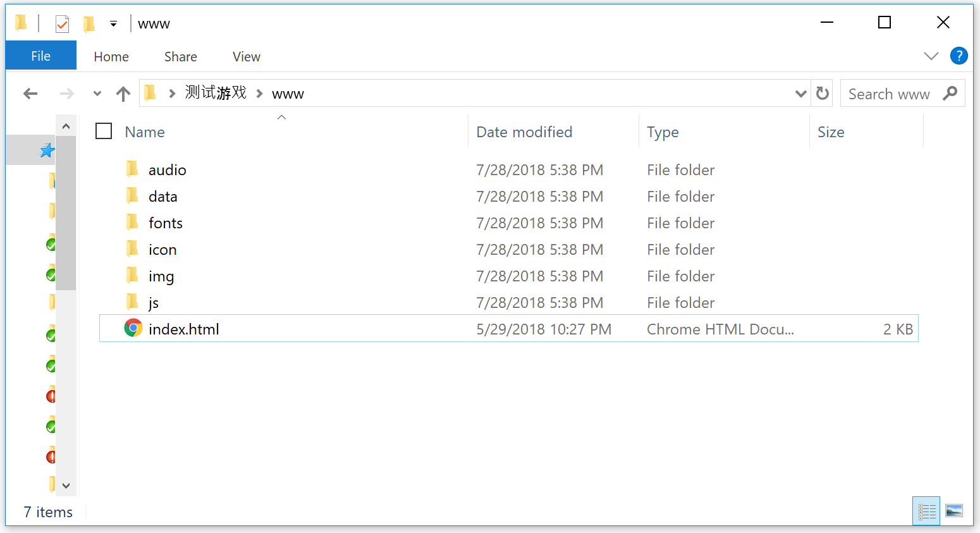Click the Back navigation arrow
This screenshot has width=980, height=533.
(x=30, y=94)
